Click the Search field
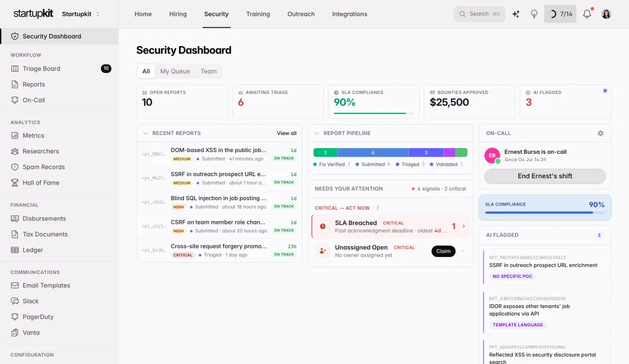629x364 pixels. [479, 14]
